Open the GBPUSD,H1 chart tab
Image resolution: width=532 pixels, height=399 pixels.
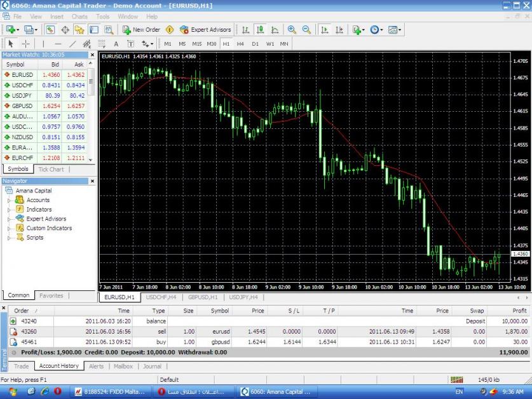coord(203,297)
